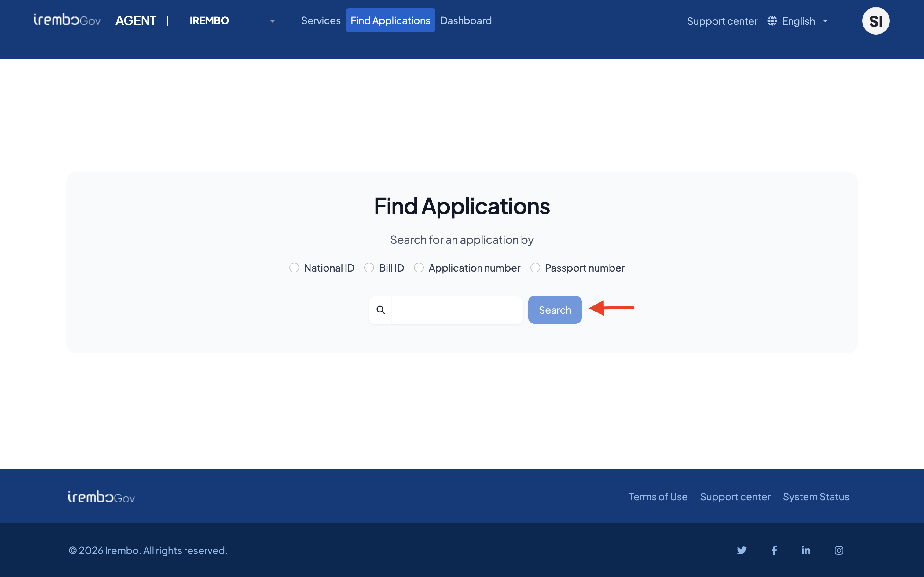Open Support center link in header
The image size is (924, 577).
coord(722,21)
